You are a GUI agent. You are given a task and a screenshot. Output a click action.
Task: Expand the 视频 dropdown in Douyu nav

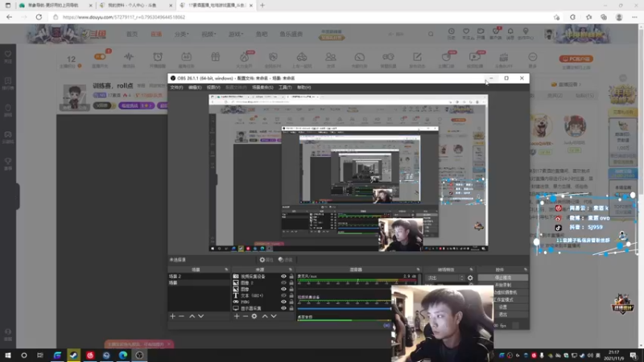tap(208, 34)
